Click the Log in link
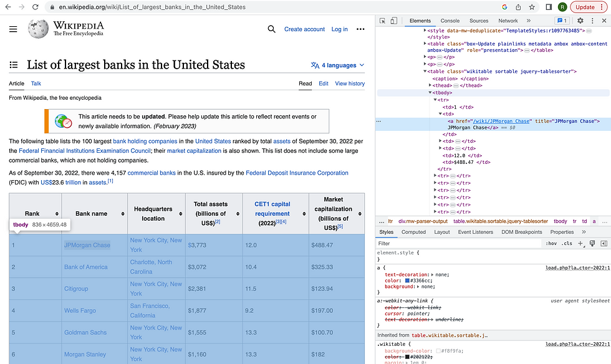The width and height of the screenshot is (611, 364). pos(339,29)
